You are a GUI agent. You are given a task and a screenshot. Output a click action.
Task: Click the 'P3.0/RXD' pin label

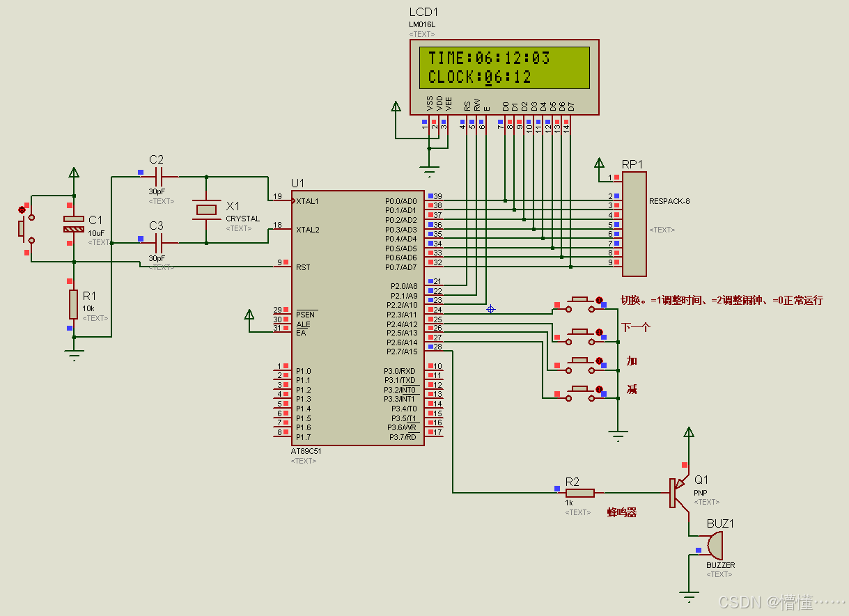400,371
